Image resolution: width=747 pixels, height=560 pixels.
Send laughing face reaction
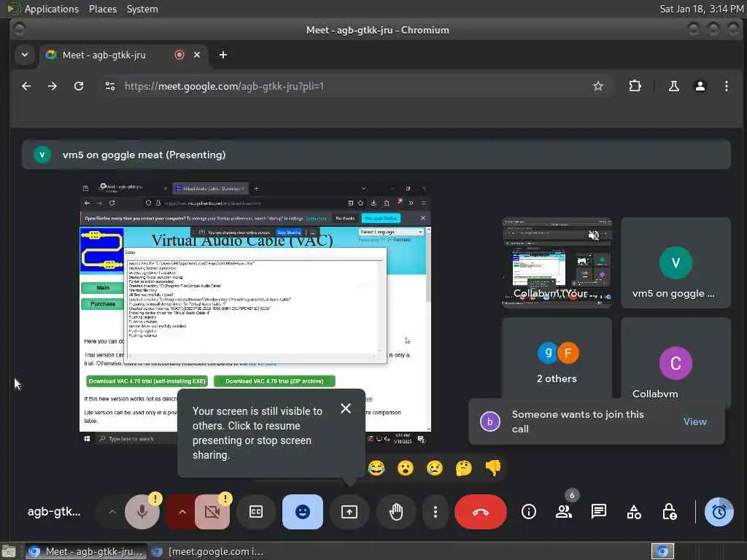pos(376,468)
